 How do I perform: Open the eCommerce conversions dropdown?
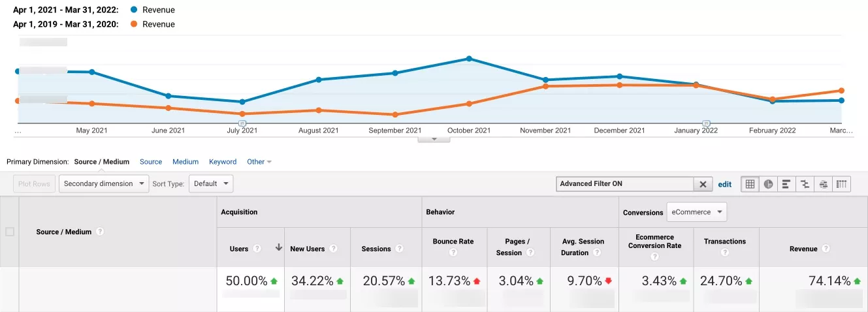696,211
